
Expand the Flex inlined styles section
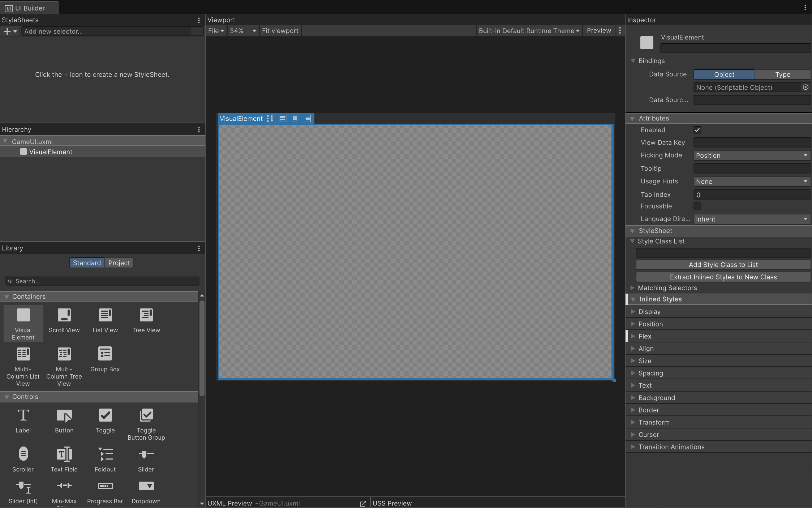[x=645, y=336]
